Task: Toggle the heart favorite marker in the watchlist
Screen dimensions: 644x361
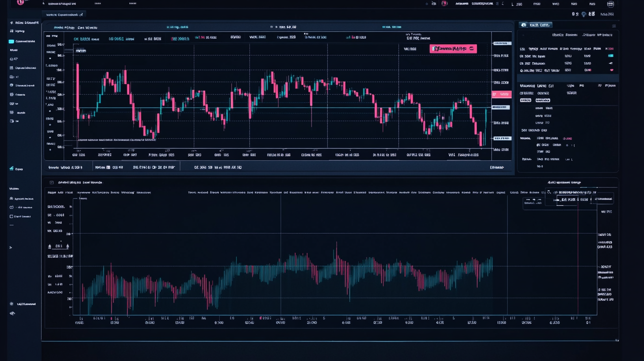Action: pos(612,70)
